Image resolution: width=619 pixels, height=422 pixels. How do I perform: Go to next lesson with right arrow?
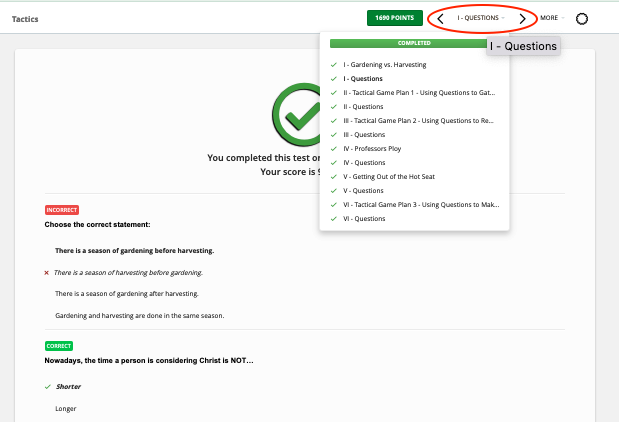point(522,18)
